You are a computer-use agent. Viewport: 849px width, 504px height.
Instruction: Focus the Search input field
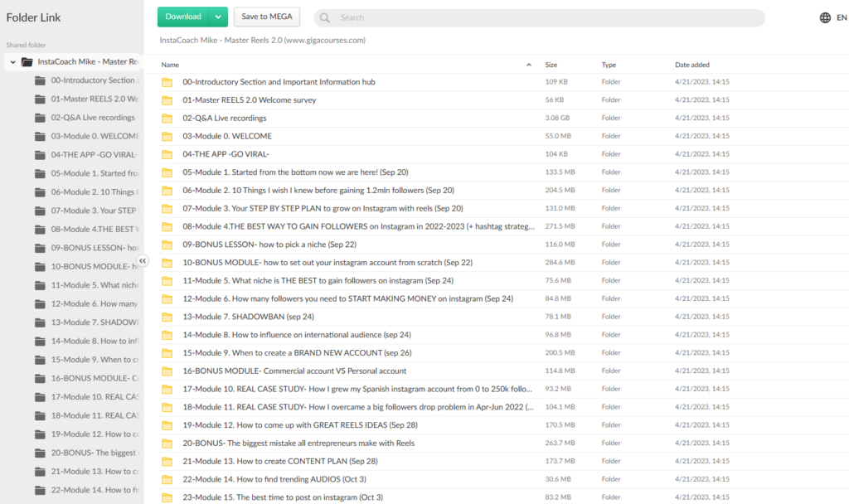539,17
